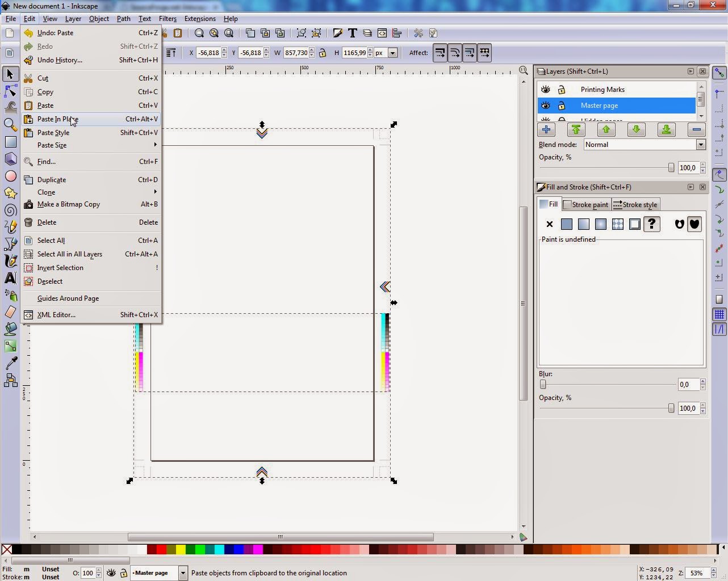Lock the Master page layer
This screenshot has width=728, height=581.
(x=562, y=106)
